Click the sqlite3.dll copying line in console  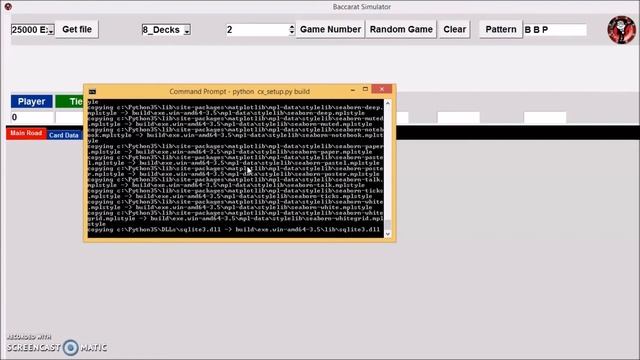click(234, 229)
